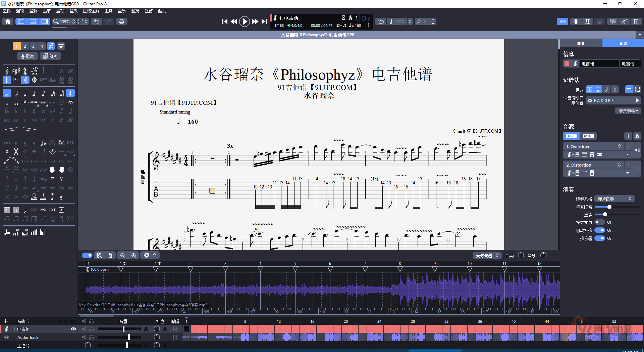Select the whole note duration

click(7, 93)
